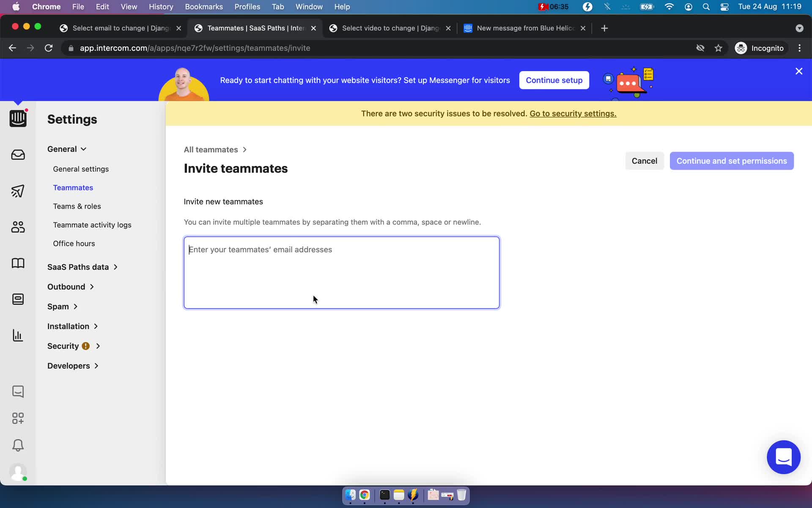Click the add teammate icon in sidebar

[17, 418]
